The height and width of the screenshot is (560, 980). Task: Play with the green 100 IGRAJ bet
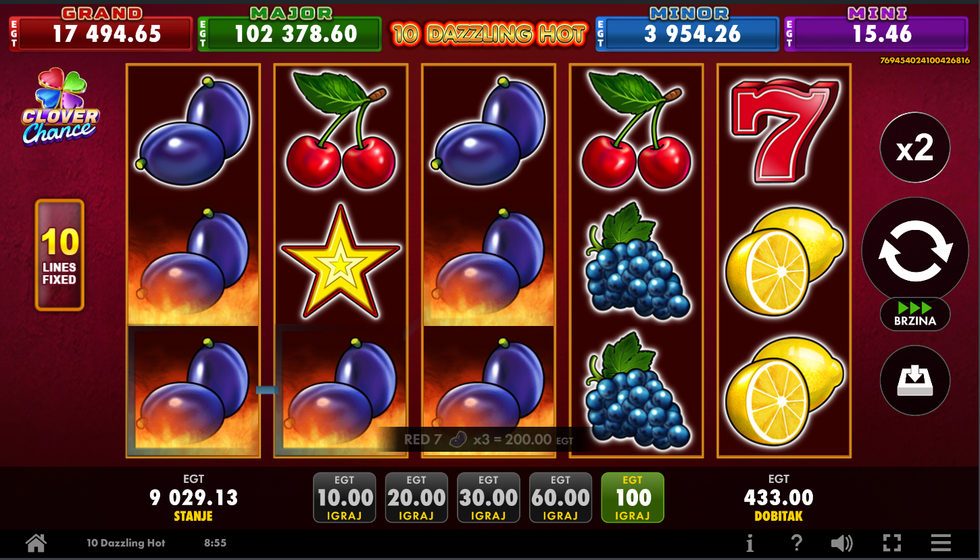pos(633,498)
